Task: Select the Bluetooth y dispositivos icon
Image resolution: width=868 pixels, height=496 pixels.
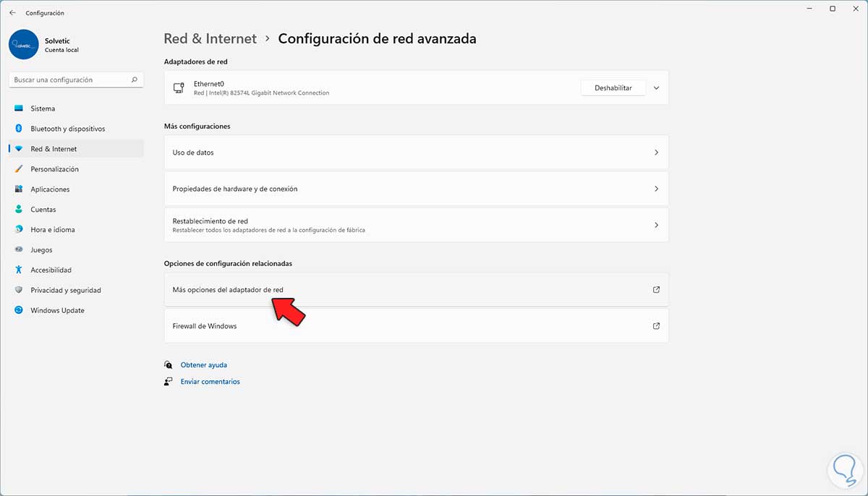Action: tap(19, 129)
